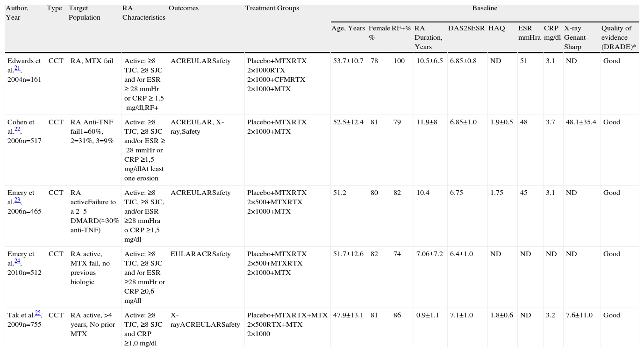Select the Age, Years column header
The width and height of the screenshot is (644, 352).
coord(348,28)
